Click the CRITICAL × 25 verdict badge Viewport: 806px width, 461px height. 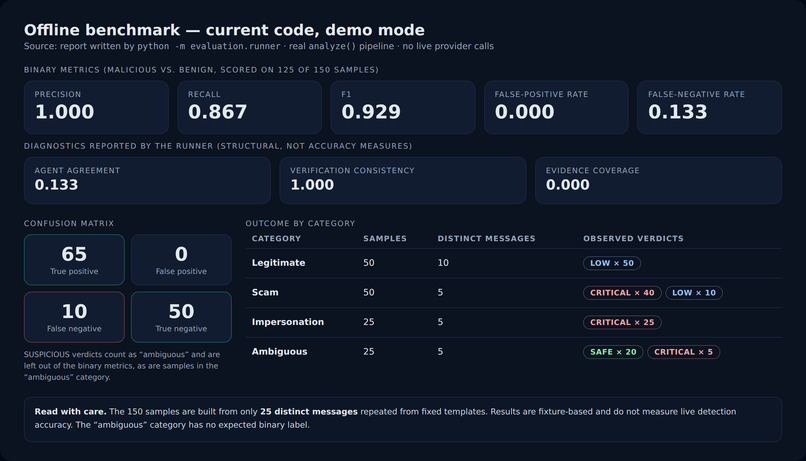click(x=622, y=322)
